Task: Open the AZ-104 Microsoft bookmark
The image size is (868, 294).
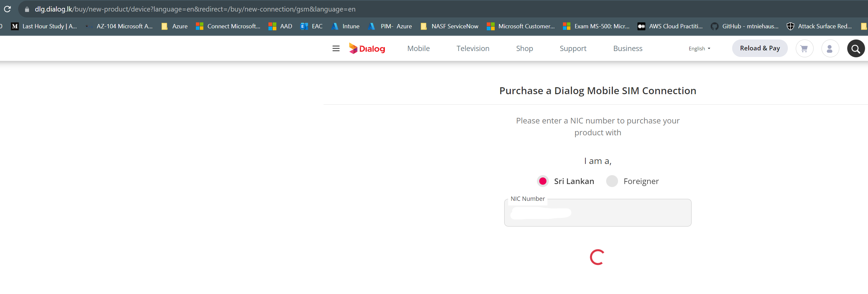Action: click(120, 26)
